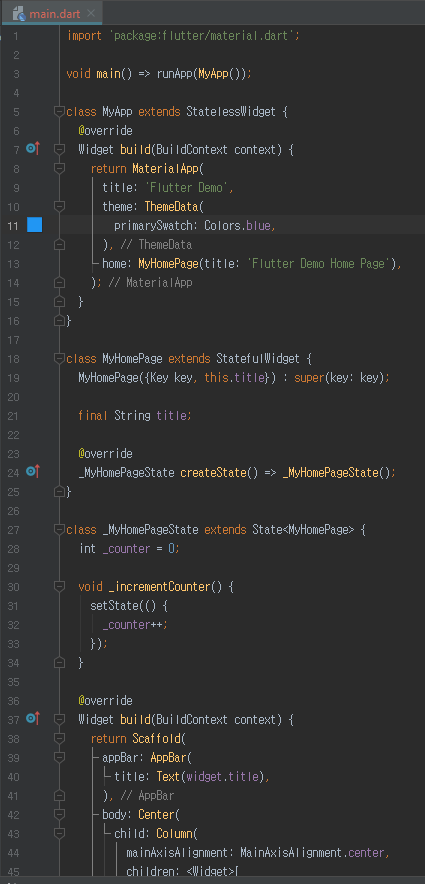Click body: Center on line 42

pyautogui.click(x=138, y=815)
